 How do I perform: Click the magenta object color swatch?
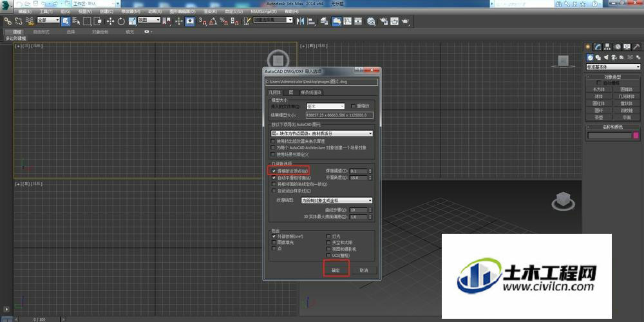point(636,135)
